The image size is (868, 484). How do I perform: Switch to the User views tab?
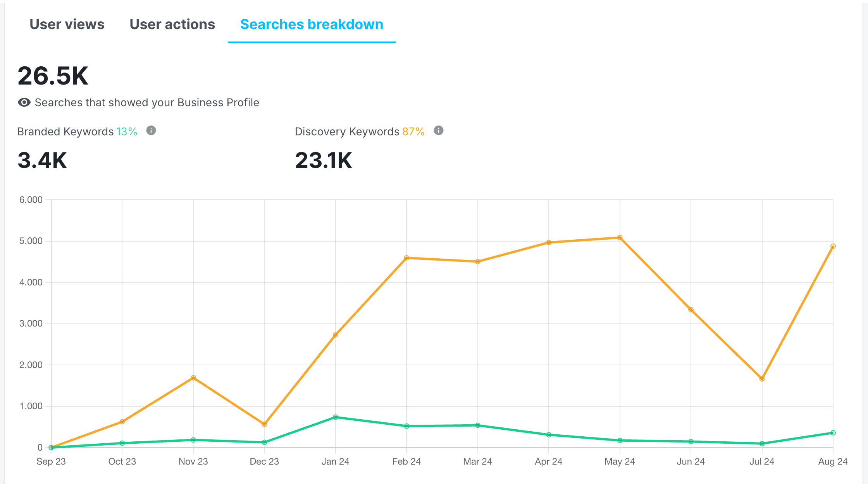click(67, 24)
